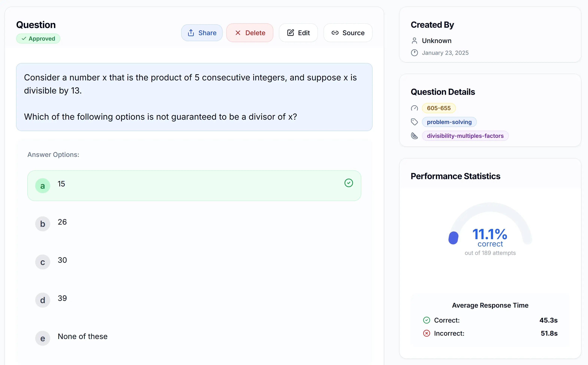Open the Source link
The height and width of the screenshot is (365, 588).
tap(348, 33)
